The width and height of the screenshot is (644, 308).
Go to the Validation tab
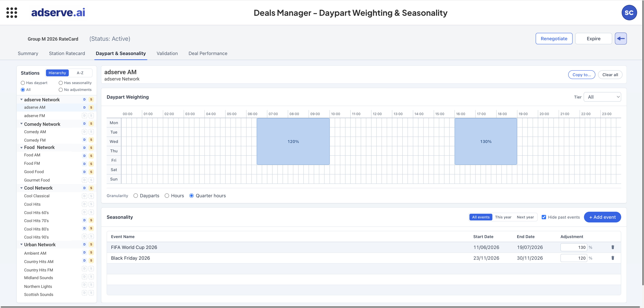pyautogui.click(x=167, y=53)
